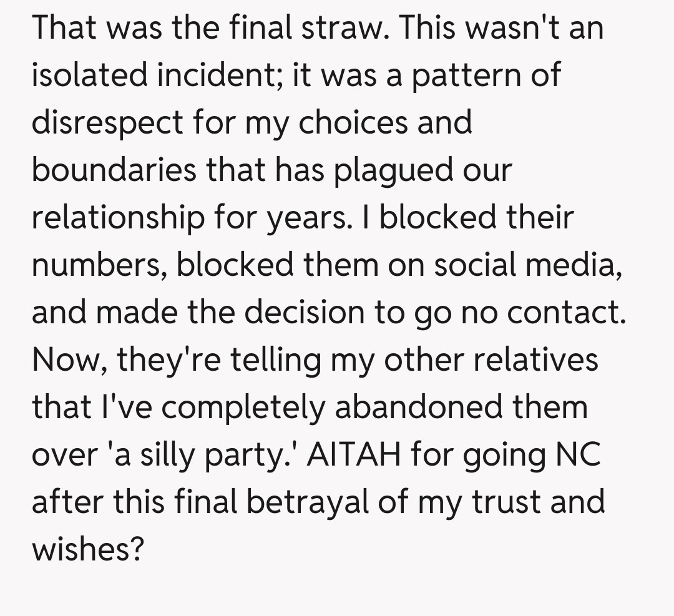This screenshot has width=674, height=616.
Task: Select the phrase 'no contact'
Action: 542,312
